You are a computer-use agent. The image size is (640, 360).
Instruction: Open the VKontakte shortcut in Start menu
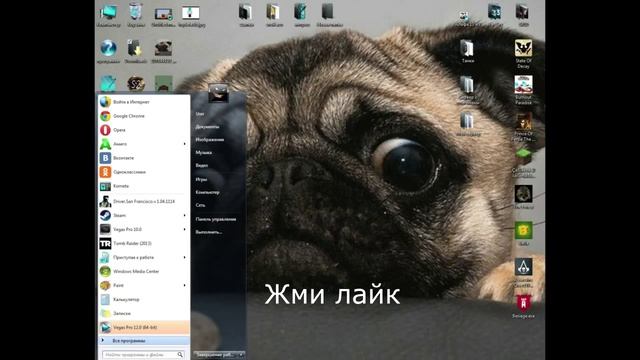point(144,158)
